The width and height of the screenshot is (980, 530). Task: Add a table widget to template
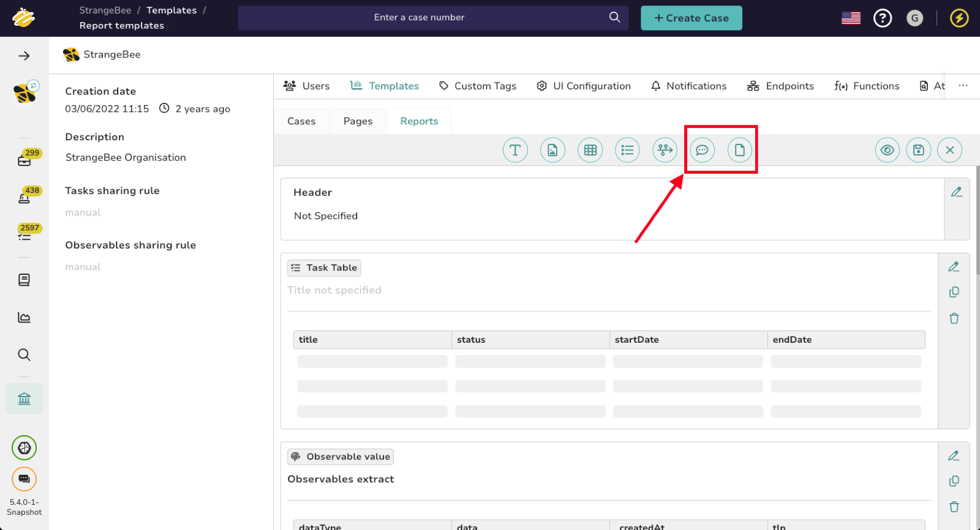[x=590, y=150]
